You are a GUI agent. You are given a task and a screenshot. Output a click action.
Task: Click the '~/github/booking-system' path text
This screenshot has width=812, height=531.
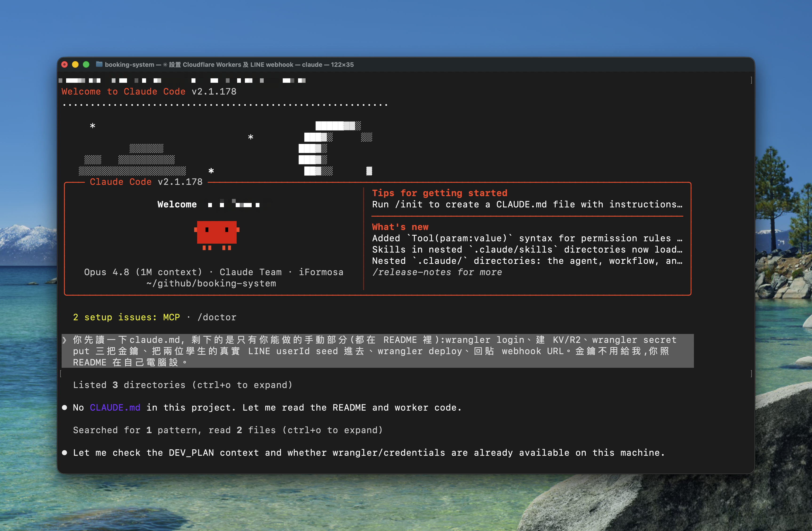pyautogui.click(x=211, y=283)
